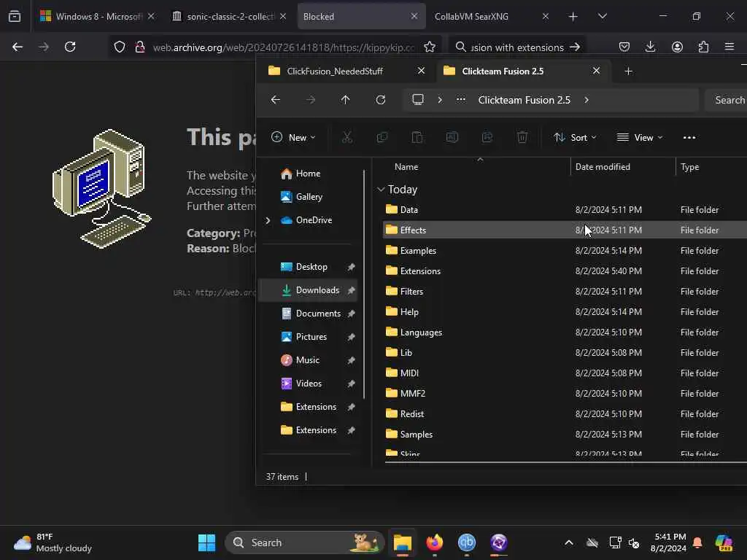Viewport: 747px width, 560px height.
Task: Click the Firefox search box
Action: [517, 47]
